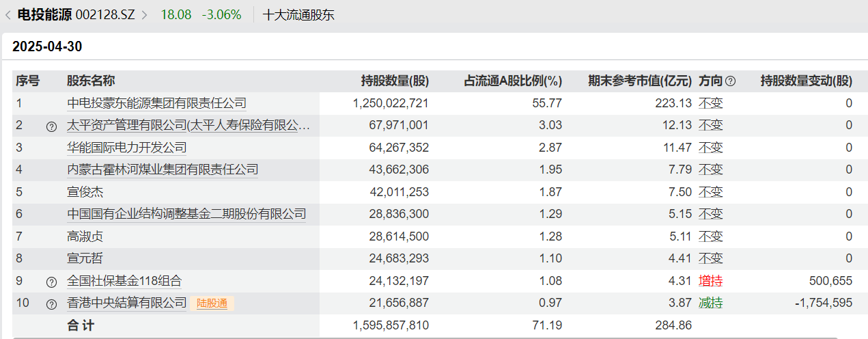Open help icon next to 方向 header

(x=730, y=81)
